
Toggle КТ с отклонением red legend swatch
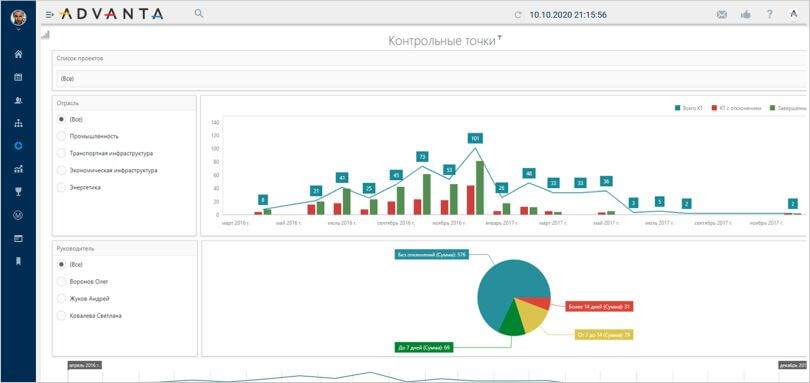pyautogui.click(x=714, y=108)
